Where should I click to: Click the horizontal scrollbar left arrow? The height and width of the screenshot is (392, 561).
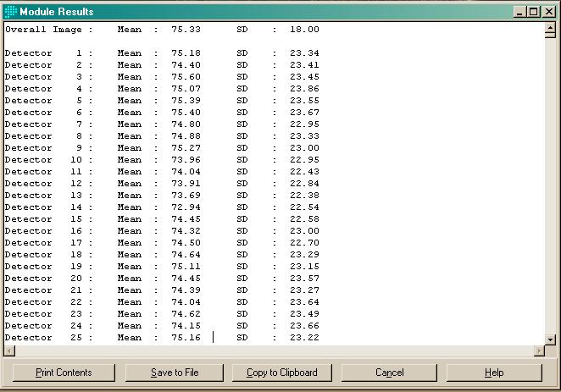9,351
